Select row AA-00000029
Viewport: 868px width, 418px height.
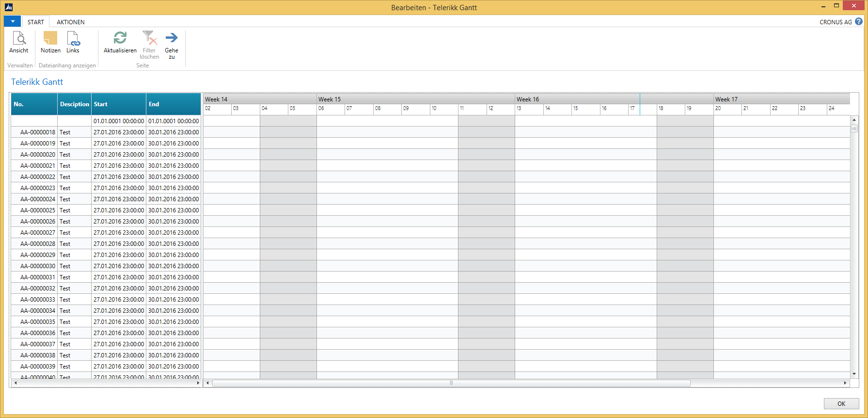106,255
